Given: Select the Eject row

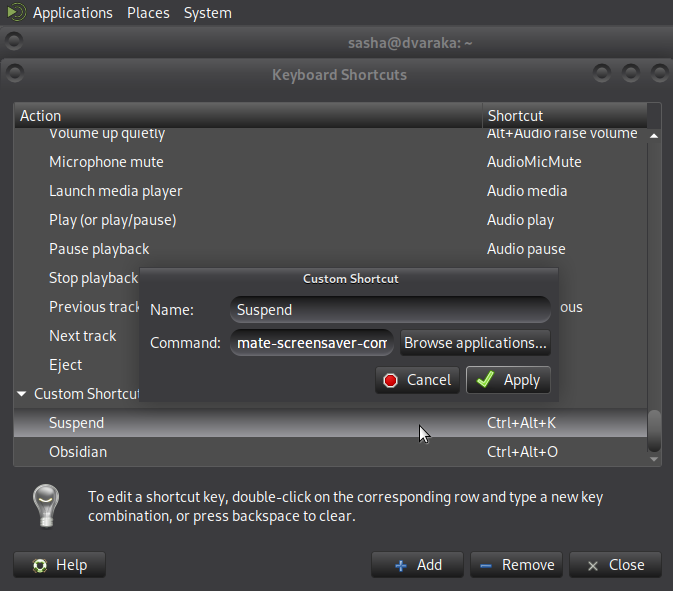Looking at the screenshot, I should click(65, 365).
